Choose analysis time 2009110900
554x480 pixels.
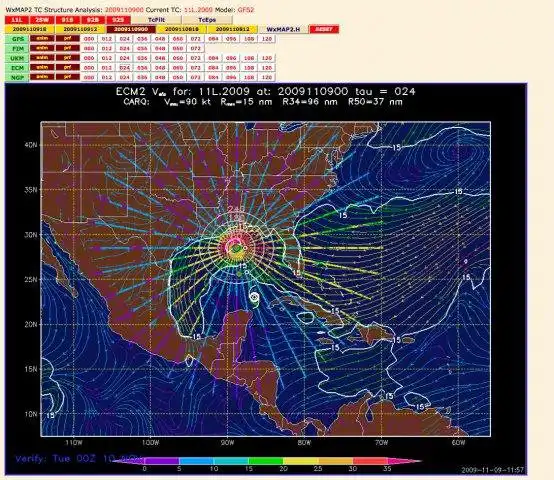131,29
